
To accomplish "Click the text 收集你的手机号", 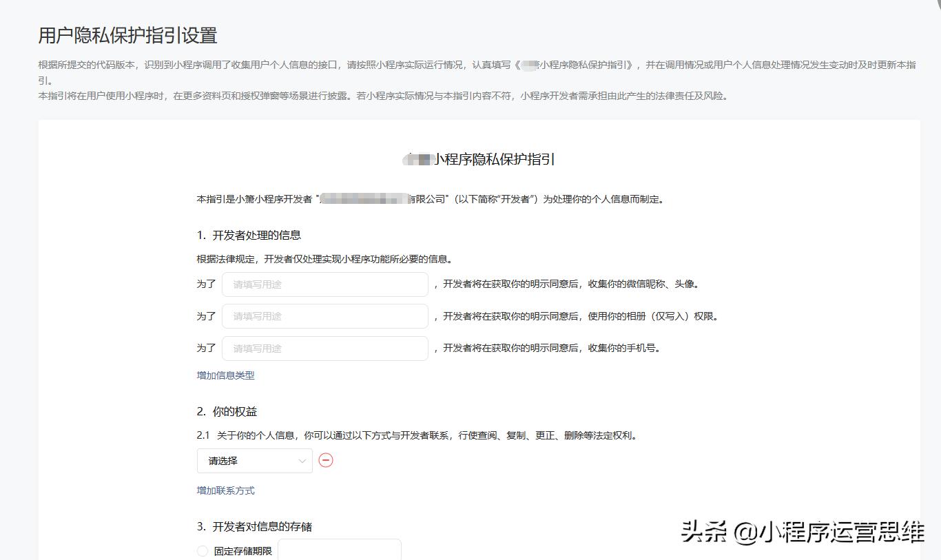I will point(624,349).
